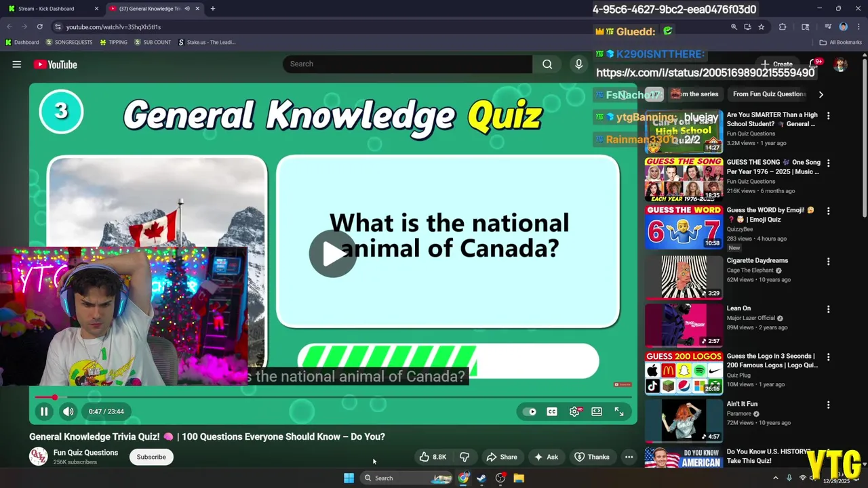Open File Explorer from the taskbar
This screenshot has height=488, width=868.
[x=519, y=478]
